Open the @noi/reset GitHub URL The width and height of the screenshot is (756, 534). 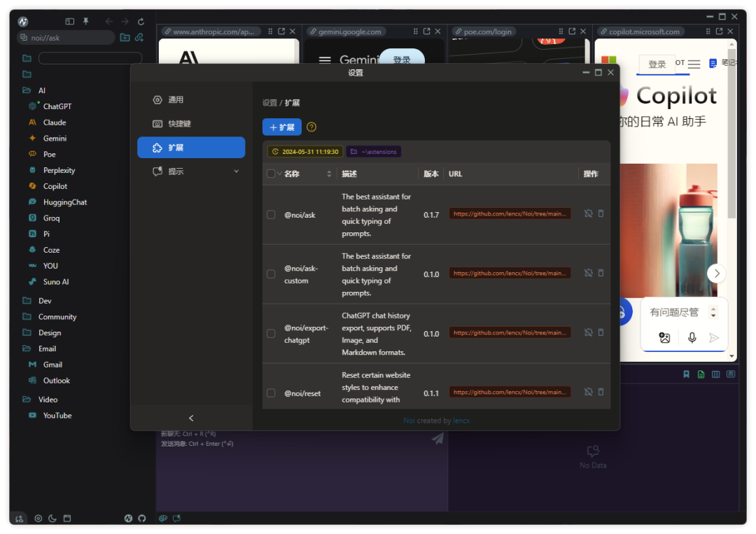pos(510,393)
